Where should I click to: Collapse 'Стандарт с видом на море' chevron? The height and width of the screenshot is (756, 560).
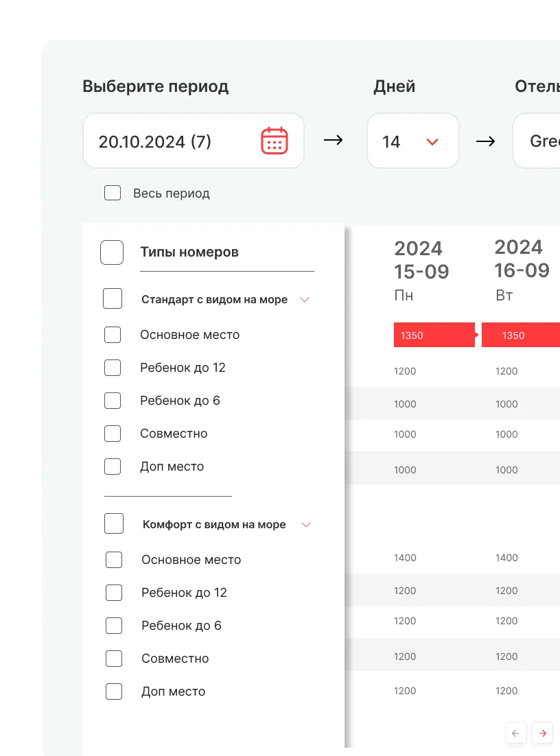[x=304, y=300]
